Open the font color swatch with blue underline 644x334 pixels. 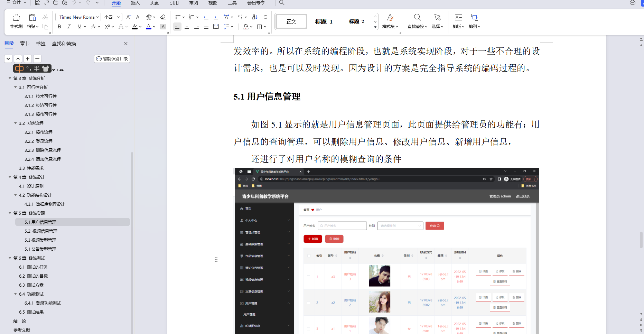click(x=149, y=27)
